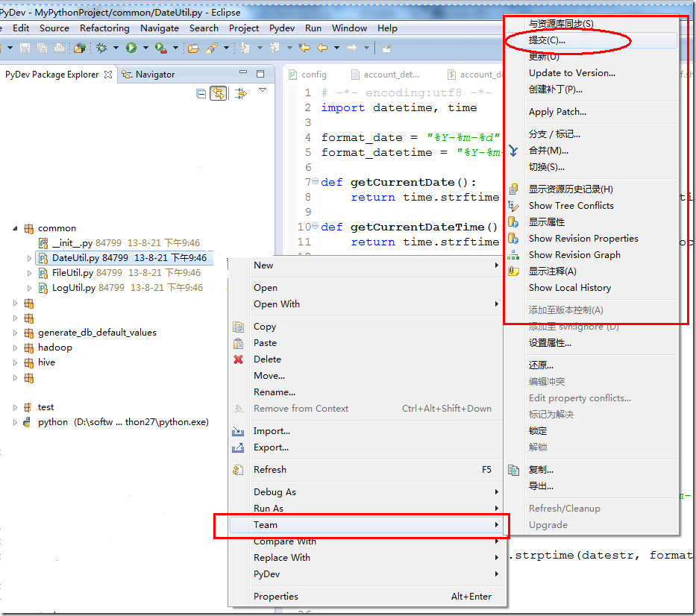Open the debug dropdown arrow next to bug icon

[x=116, y=48]
